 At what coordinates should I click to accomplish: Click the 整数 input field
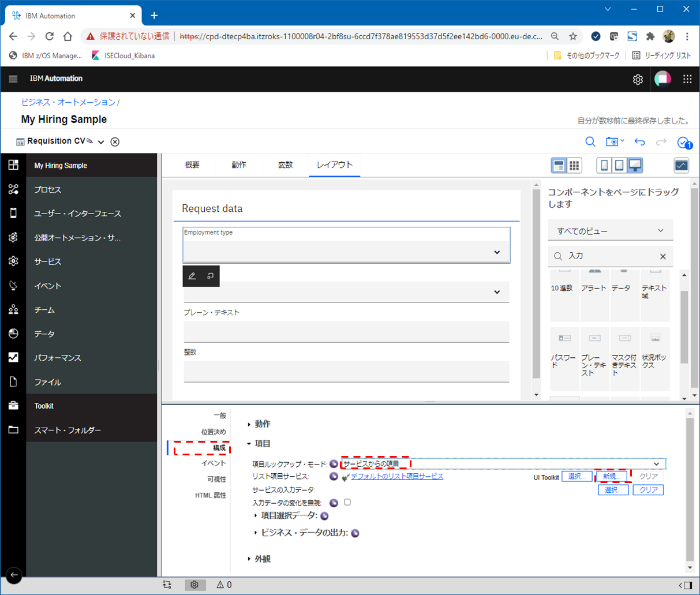click(346, 372)
